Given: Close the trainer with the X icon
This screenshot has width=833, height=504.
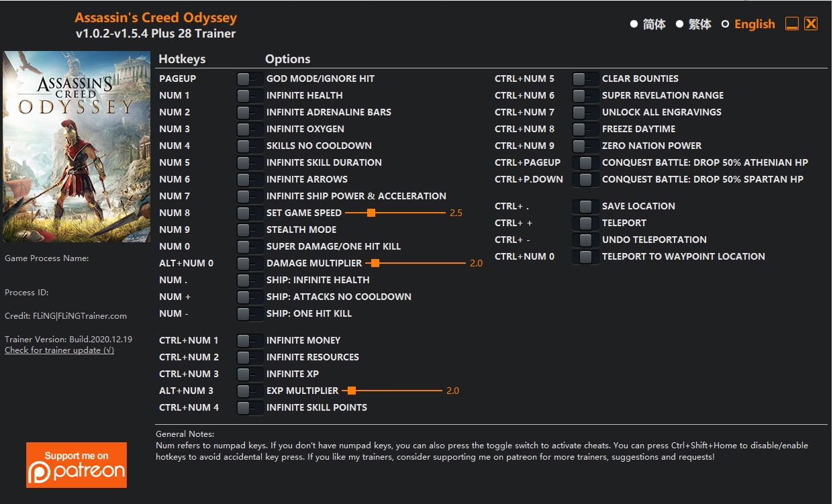Looking at the screenshot, I should [811, 24].
